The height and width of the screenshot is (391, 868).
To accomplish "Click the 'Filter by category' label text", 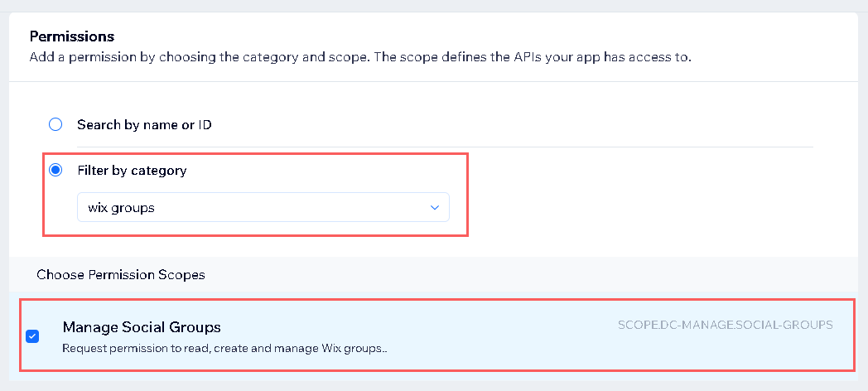I will pos(132,170).
